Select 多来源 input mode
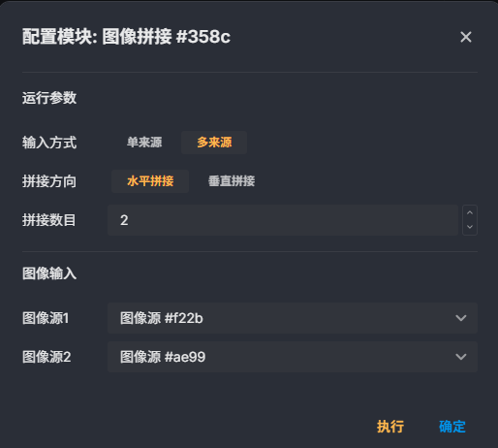The image size is (498, 448). tap(214, 143)
